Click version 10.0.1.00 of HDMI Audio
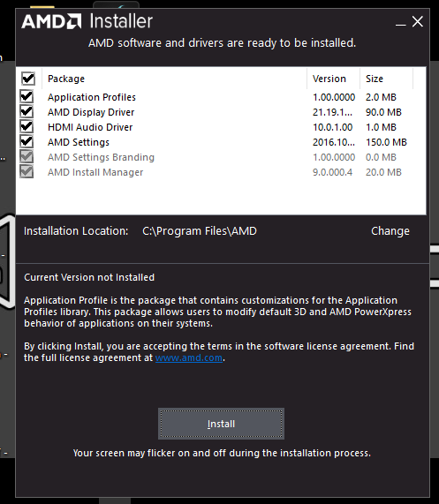The height and width of the screenshot is (504, 439). [x=332, y=127]
